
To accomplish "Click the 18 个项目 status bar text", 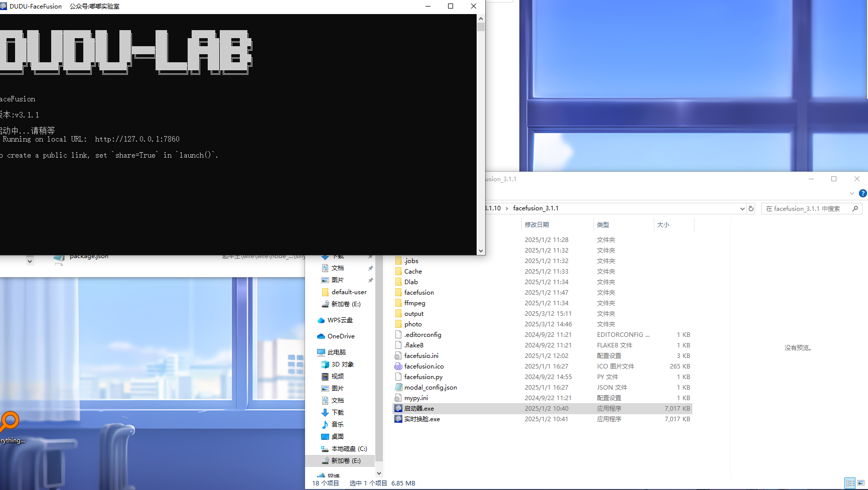I will point(326,483).
